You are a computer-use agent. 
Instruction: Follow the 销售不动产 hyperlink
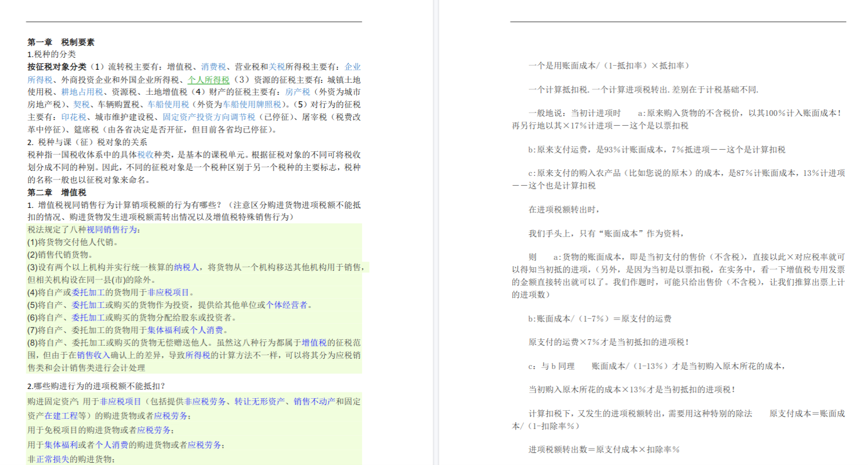[x=315, y=402]
